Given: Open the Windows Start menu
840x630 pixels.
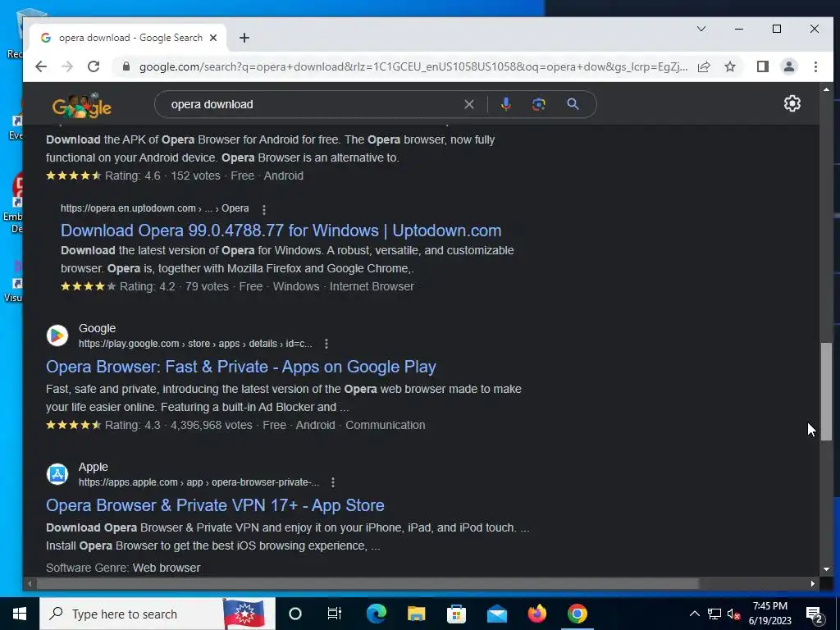Looking at the screenshot, I should [x=20, y=614].
